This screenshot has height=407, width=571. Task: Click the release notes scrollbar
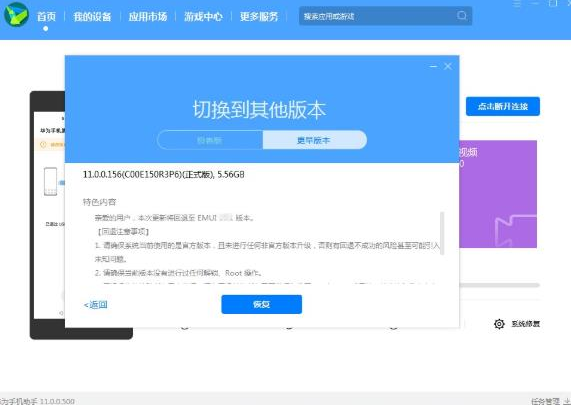pos(442,233)
